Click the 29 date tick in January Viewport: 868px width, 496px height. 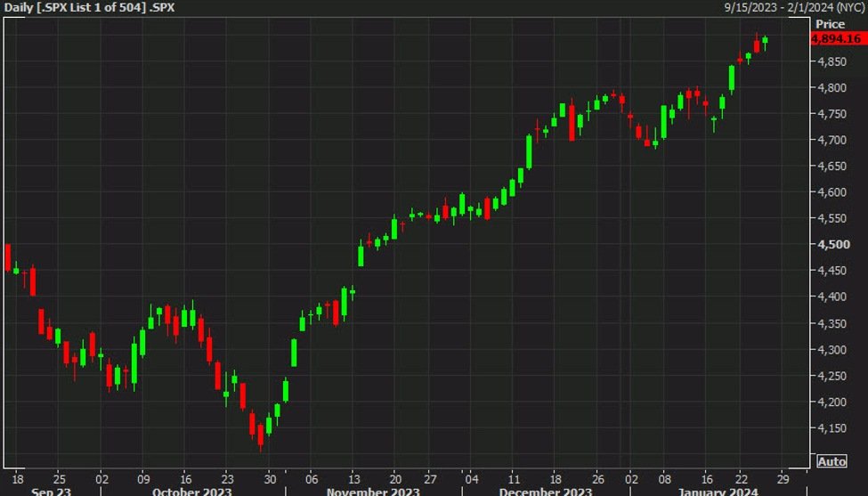[783, 479]
